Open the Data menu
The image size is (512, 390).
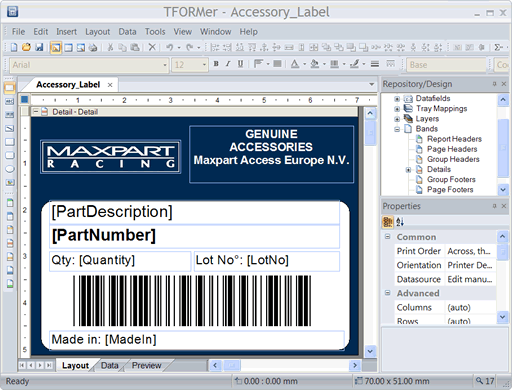[127, 32]
